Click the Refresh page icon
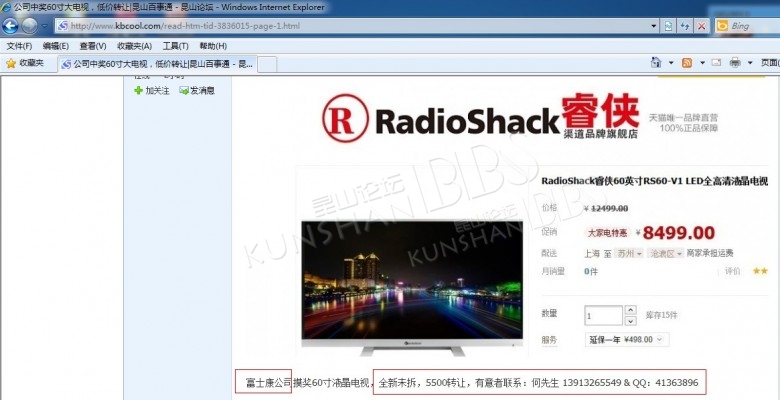The height and width of the screenshot is (400, 780). pyautogui.click(x=668, y=26)
